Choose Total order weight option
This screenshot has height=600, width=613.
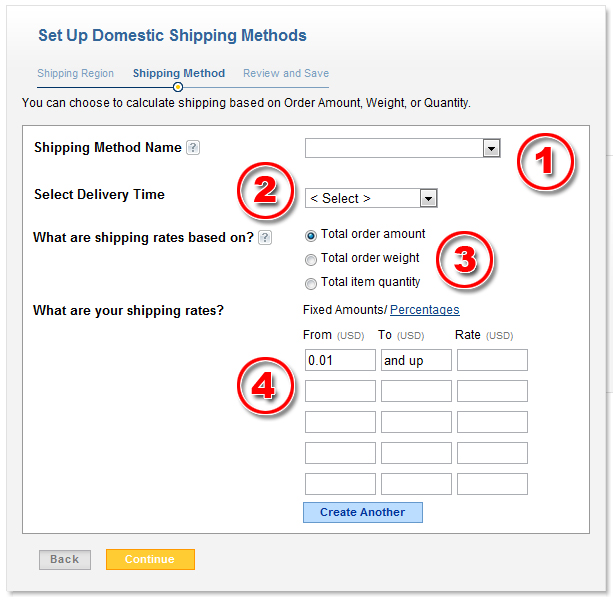[311, 259]
